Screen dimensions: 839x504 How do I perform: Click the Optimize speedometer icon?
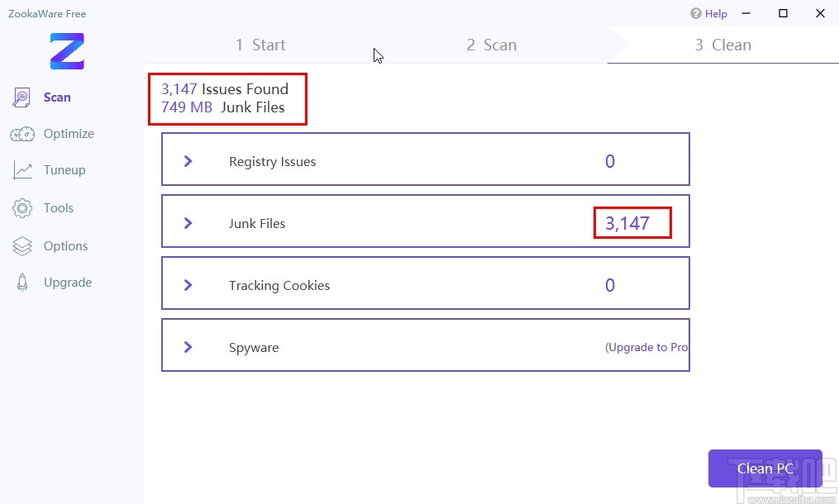(x=22, y=134)
